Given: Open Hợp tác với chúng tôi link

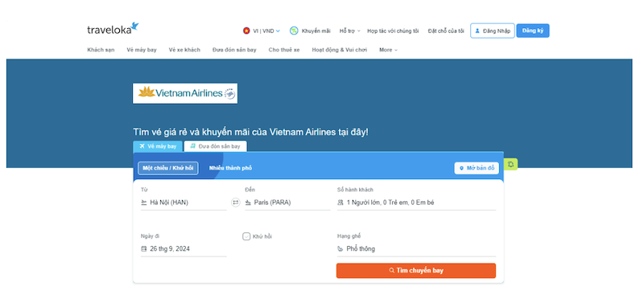Looking at the screenshot, I should click(x=393, y=31).
